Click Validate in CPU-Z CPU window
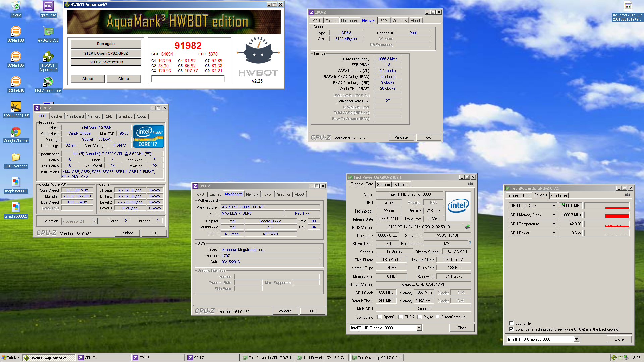This screenshot has width=644, height=362. click(x=127, y=233)
